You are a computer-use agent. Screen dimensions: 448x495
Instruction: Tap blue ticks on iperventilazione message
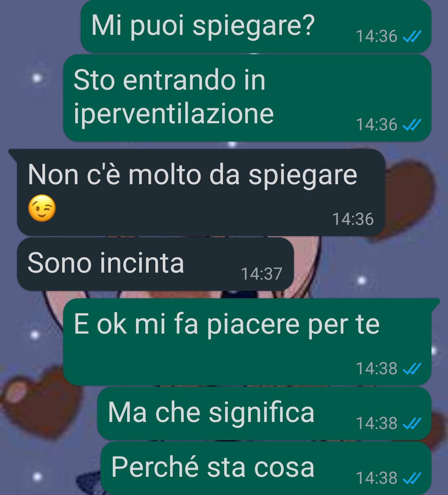(x=412, y=125)
